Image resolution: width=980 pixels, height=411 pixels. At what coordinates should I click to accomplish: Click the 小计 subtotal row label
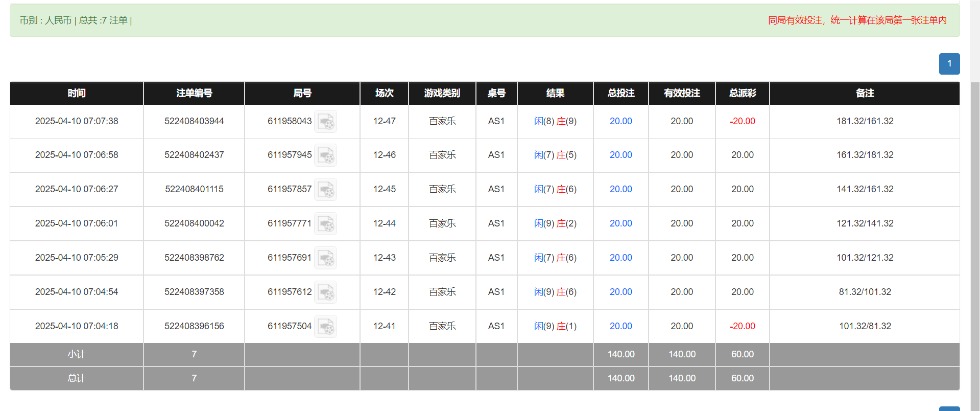pyautogui.click(x=77, y=354)
